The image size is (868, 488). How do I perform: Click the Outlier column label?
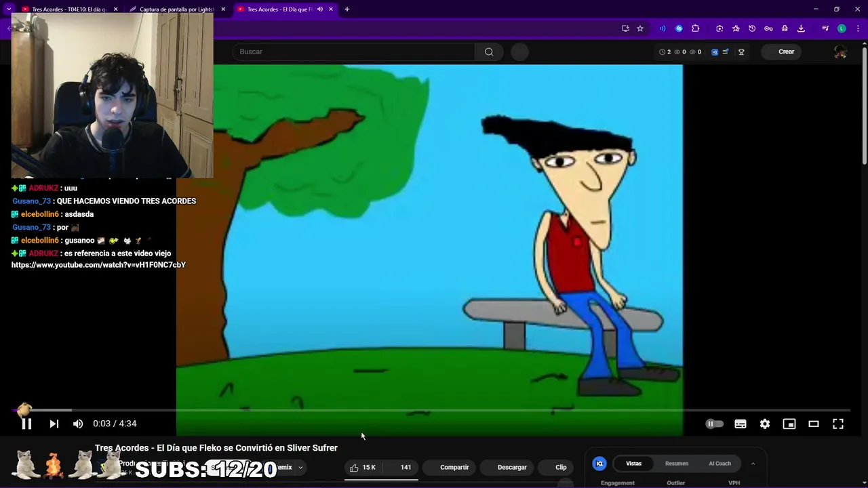pyautogui.click(x=676, y=483)
